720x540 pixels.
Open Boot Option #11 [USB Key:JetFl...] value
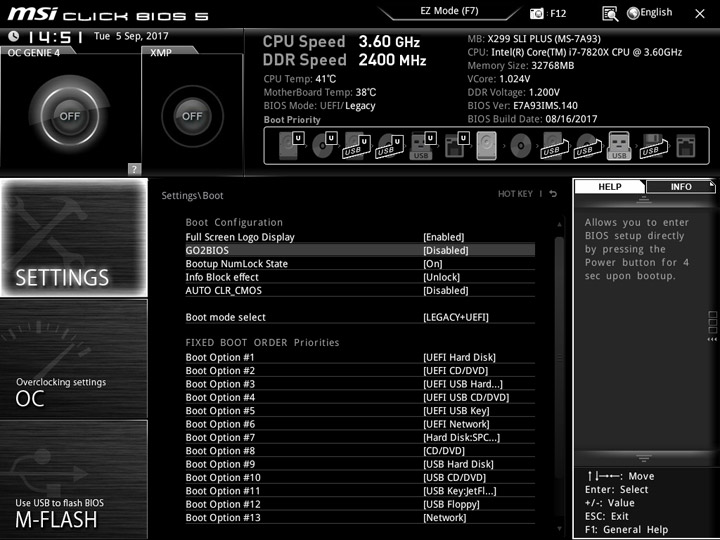coord(460,491)
